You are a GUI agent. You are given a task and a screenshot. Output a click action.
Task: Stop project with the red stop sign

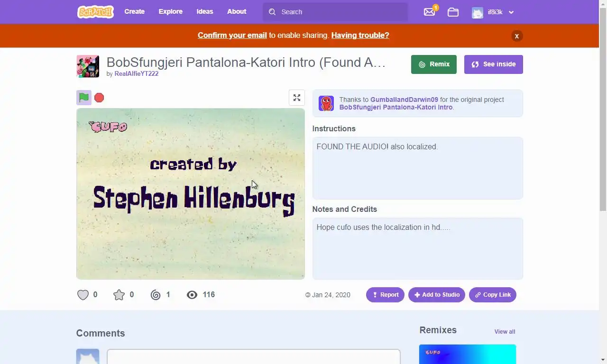(99, 98)
